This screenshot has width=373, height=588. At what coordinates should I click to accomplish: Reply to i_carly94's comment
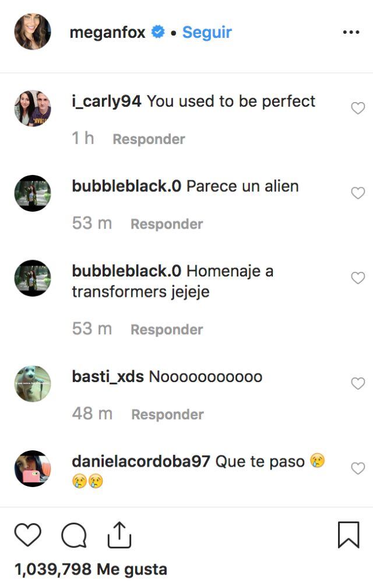[149, 139]
